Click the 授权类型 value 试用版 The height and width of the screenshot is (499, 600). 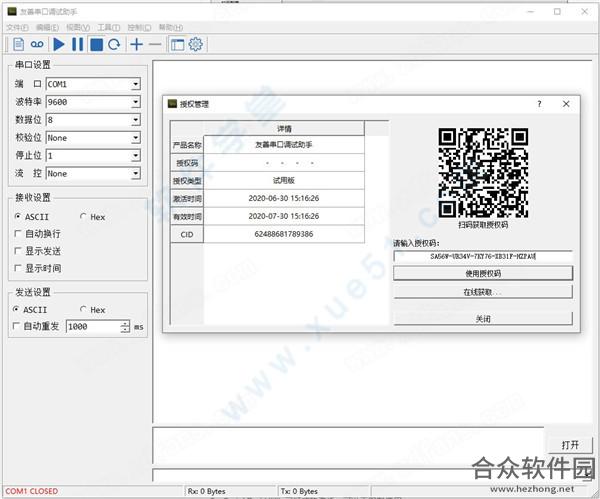pyautogui.click(x=284, y=180)
